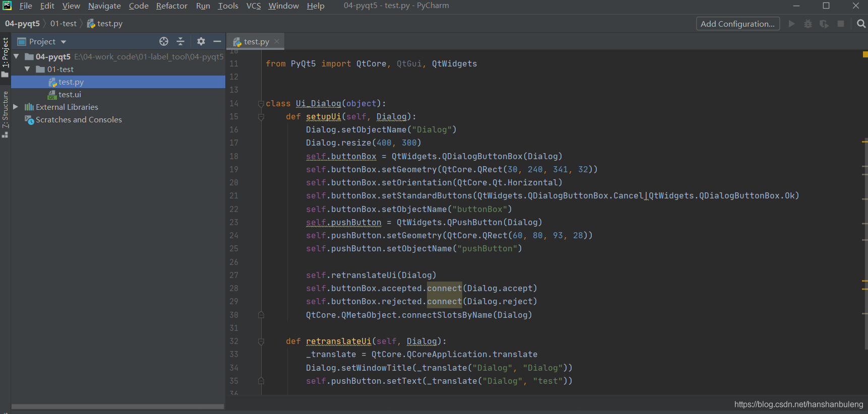Click the Run play icon in toolbar

click(792, 24)
